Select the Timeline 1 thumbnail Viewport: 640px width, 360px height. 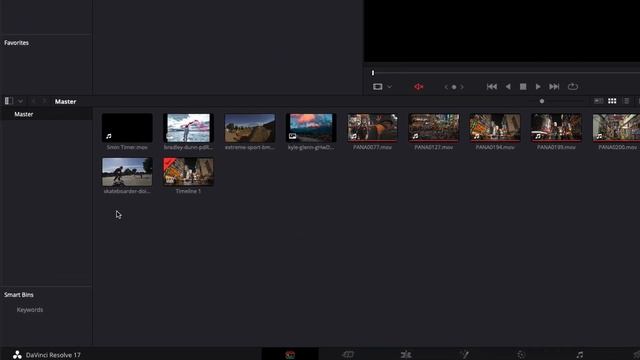point(188,172)
